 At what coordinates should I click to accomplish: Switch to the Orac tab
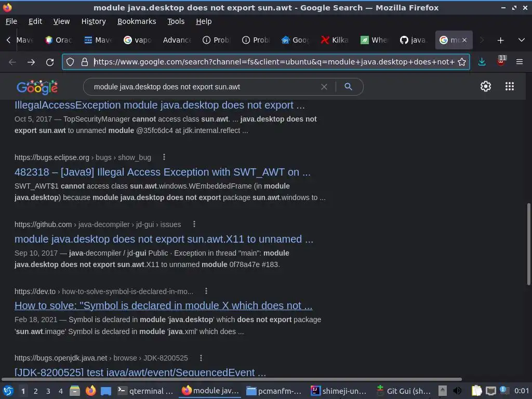(58, 40)
